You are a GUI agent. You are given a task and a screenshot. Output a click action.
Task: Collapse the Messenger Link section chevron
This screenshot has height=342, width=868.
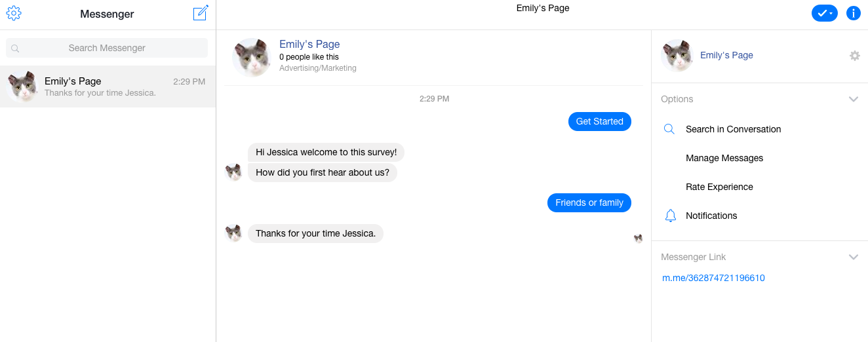click(853, 257)
